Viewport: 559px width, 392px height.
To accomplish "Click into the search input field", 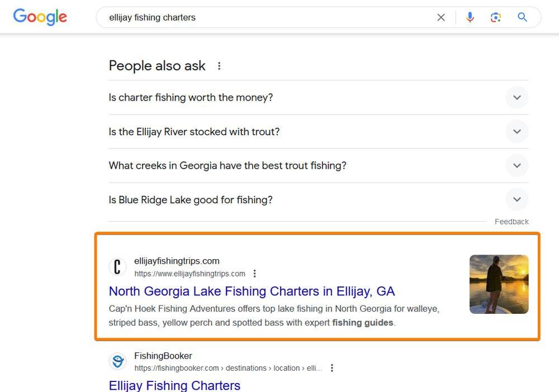I will (268, 17).
